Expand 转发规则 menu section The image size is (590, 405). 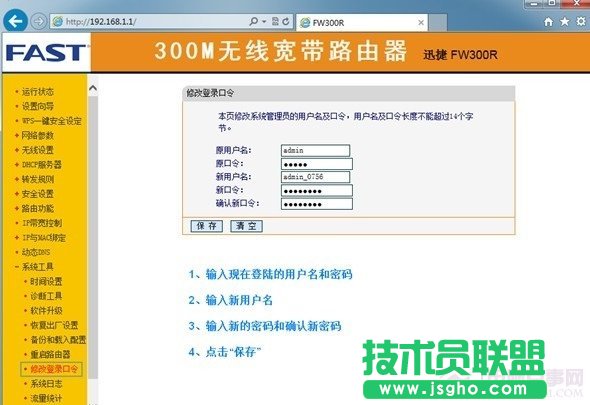(x=38, y=179)
